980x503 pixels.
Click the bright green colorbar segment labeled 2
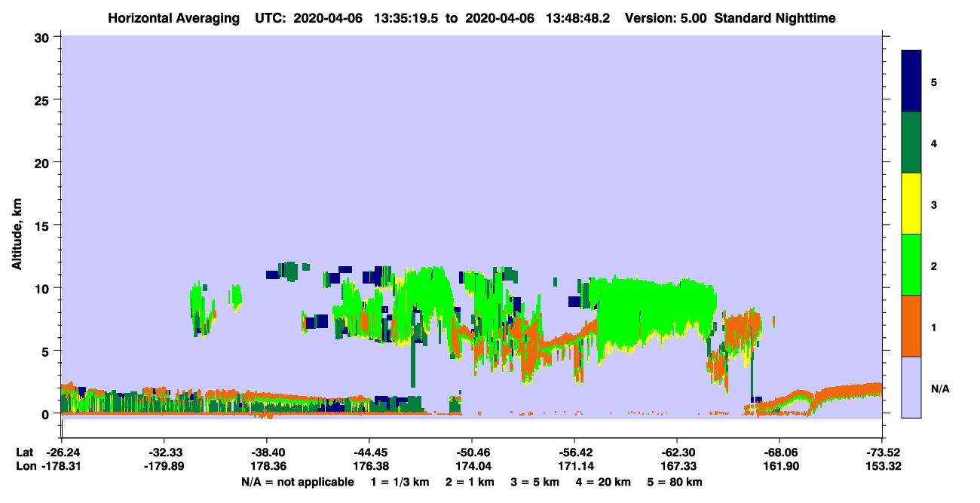tap(911, 265)
